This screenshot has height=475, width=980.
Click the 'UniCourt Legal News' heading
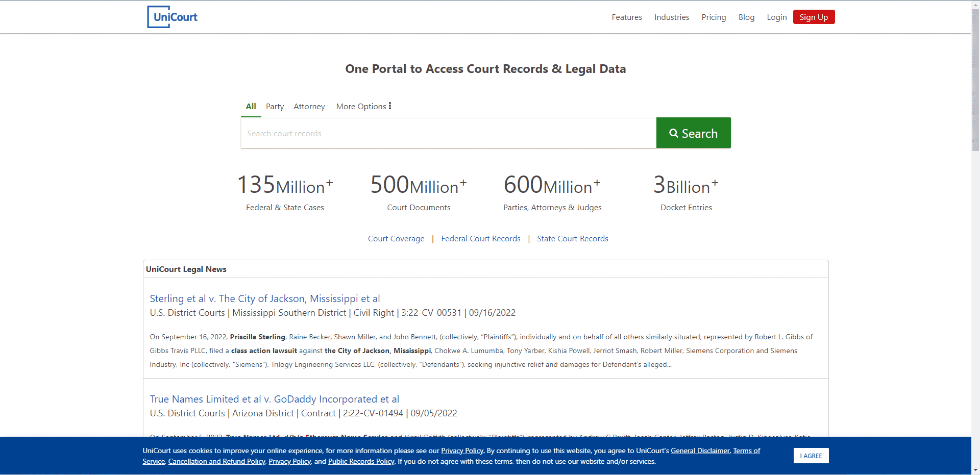point(186,269)
